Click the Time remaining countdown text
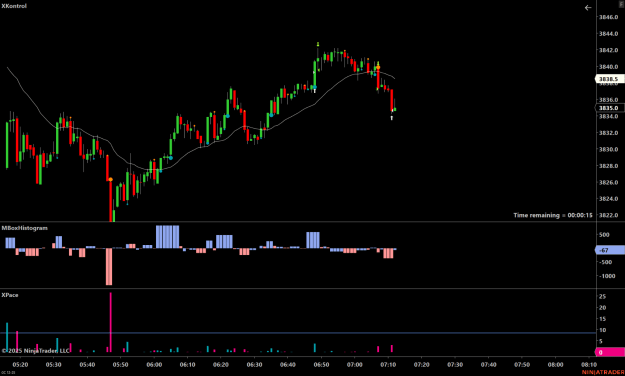 [553, 215]
